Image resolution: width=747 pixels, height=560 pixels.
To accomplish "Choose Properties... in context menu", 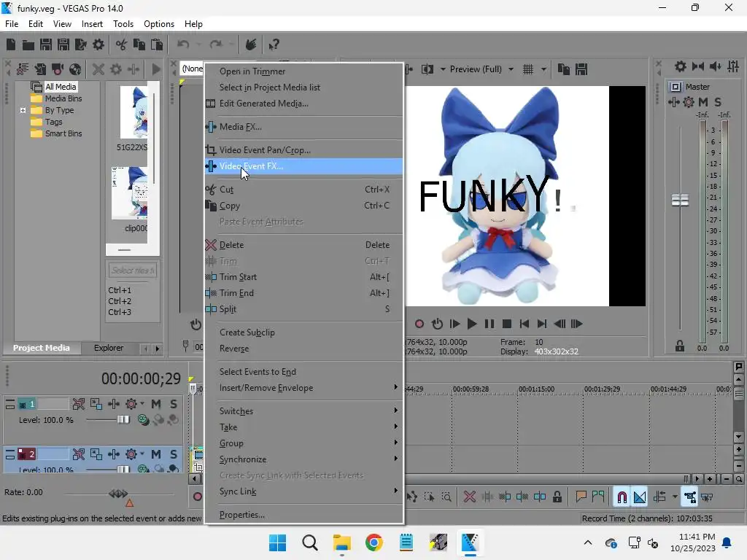I will coord(303,515).
